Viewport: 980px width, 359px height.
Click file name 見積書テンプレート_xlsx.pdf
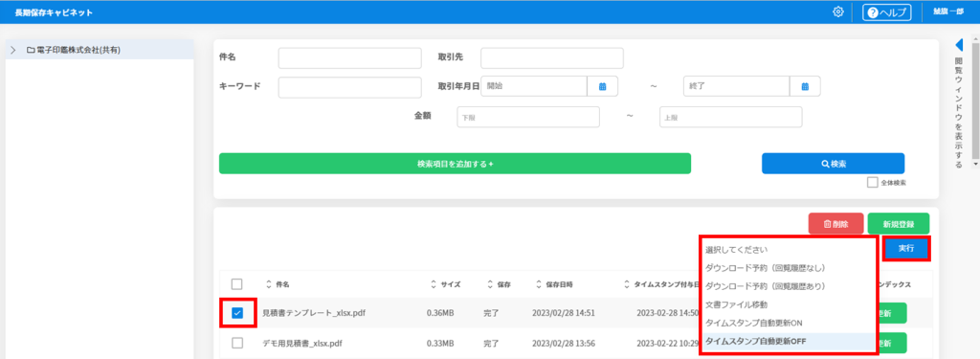point(314,313)
